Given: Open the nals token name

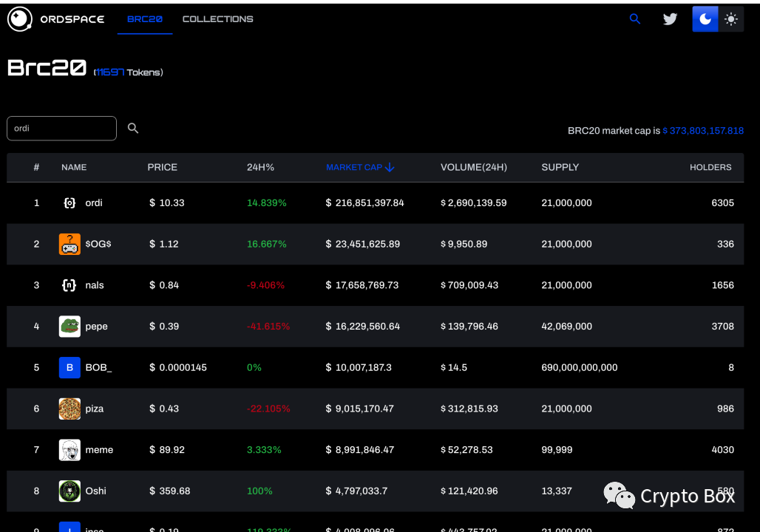Looking at the screenshot, I should click(x=95, y=285).
